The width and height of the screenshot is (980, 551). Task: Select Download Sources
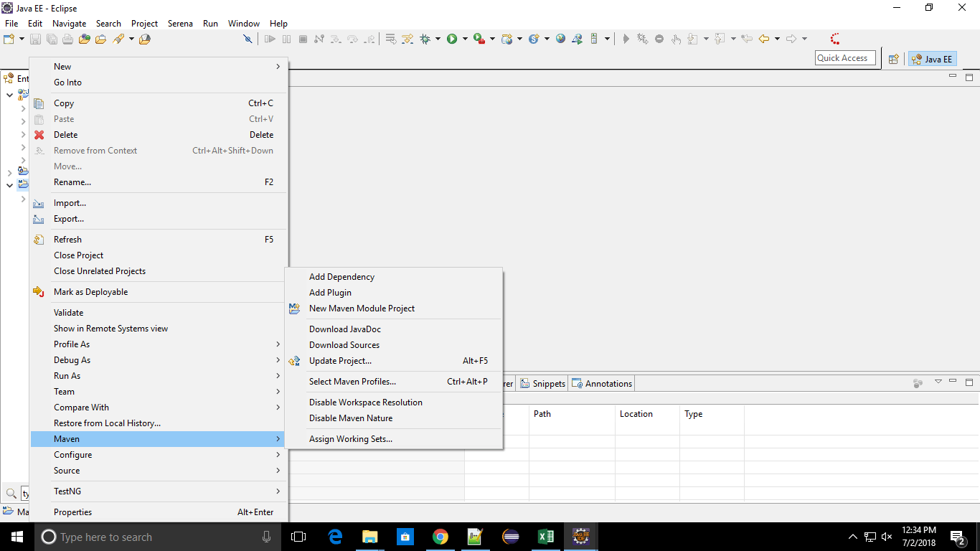click(394, 345)
